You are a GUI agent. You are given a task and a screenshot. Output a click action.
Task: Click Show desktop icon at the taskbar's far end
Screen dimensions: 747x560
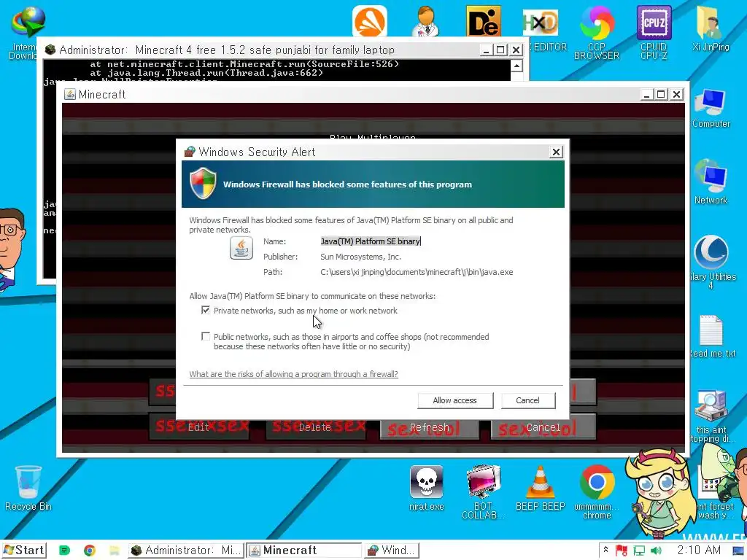[738, 551]
